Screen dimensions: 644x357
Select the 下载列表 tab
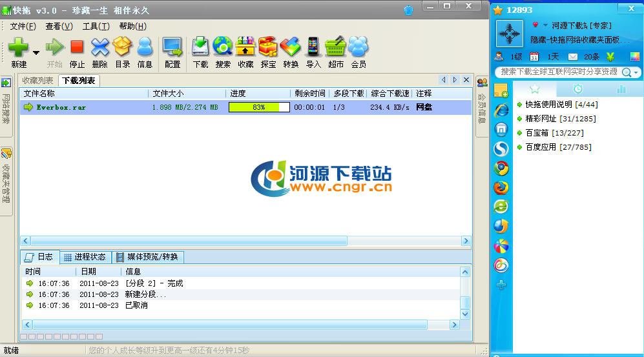(79, 81)
